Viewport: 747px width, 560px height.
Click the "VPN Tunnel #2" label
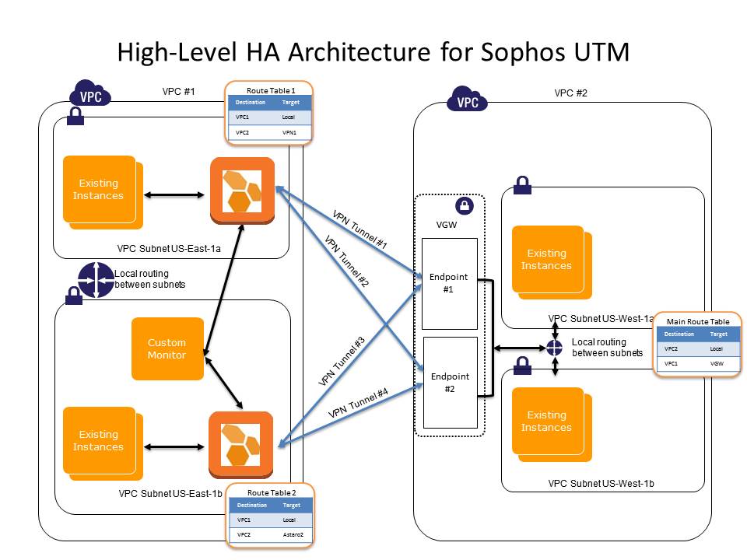pos(347,261)
